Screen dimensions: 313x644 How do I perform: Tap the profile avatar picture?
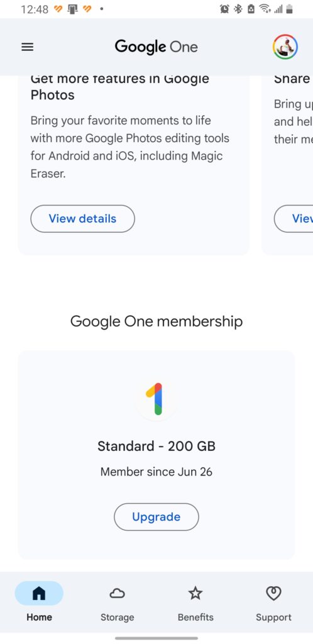[x=285, y=47]
